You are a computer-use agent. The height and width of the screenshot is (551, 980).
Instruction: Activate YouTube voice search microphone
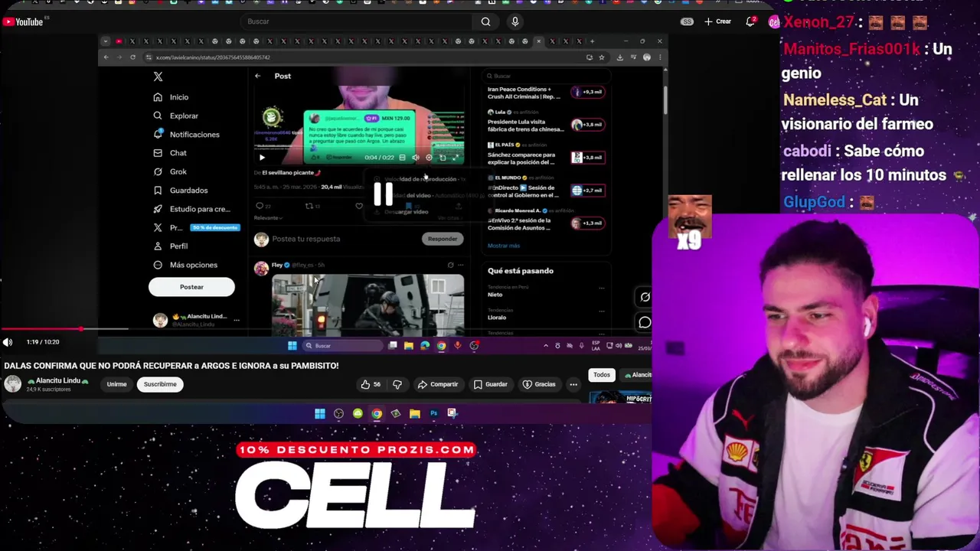[x=515, y=21]
